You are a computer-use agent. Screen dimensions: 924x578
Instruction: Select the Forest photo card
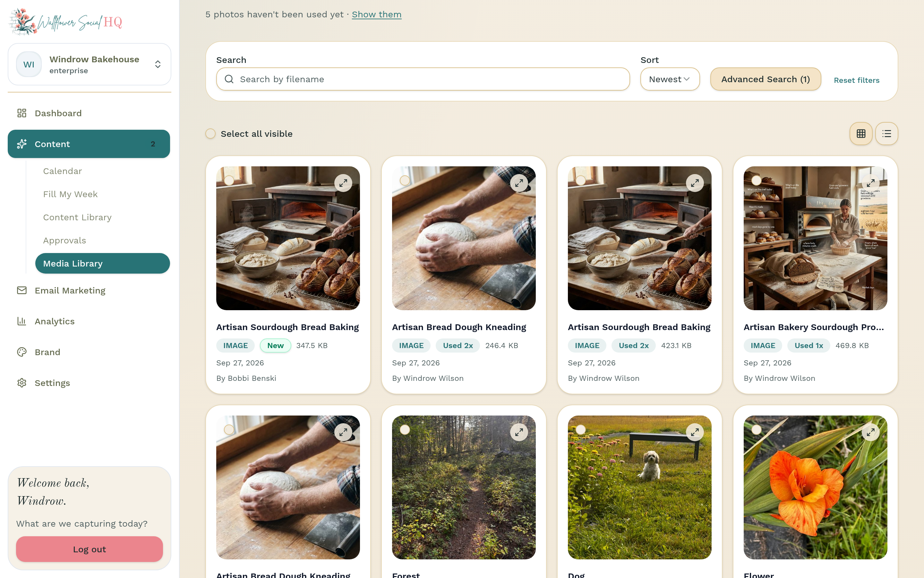[x=405, y=430]
